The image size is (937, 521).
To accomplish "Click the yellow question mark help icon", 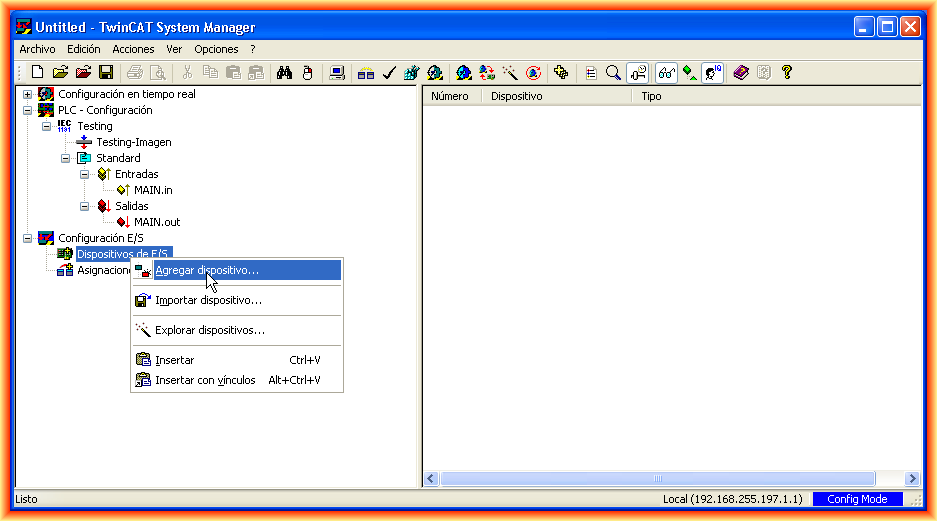I will (787, 72).
